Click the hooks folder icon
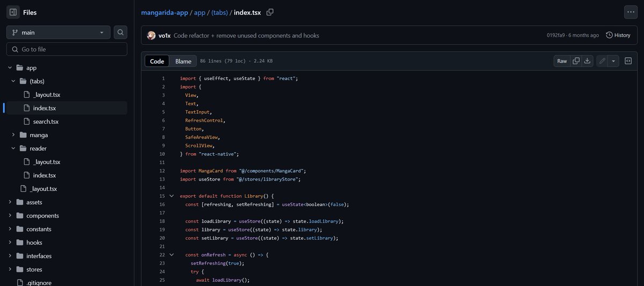Image resolution: width=644 pixels, height=286 pixels. pyautogui.click(x=20, y=242)
